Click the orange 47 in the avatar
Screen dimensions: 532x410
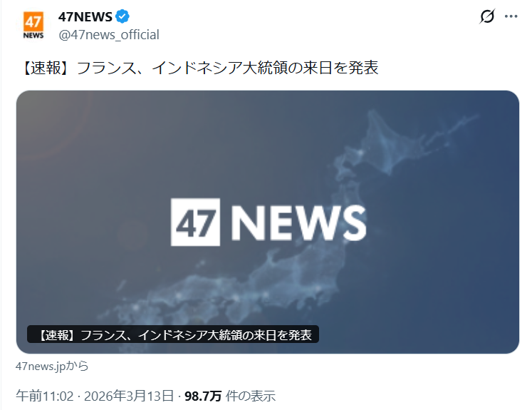(x=33, y=21)
